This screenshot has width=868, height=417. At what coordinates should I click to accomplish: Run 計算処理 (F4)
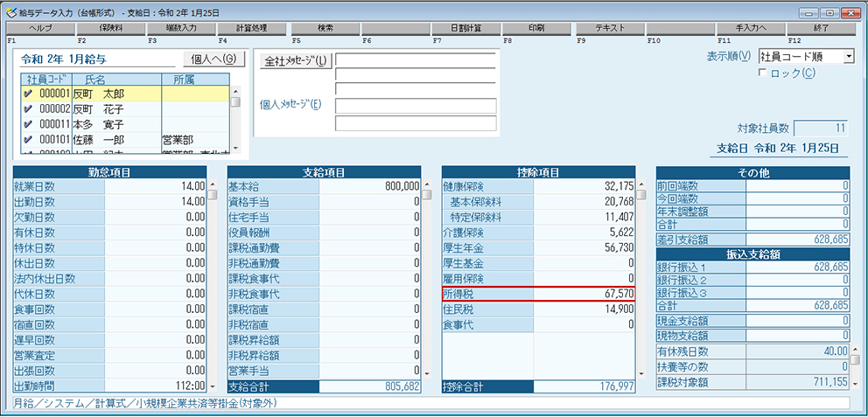(x=251, y=28)
